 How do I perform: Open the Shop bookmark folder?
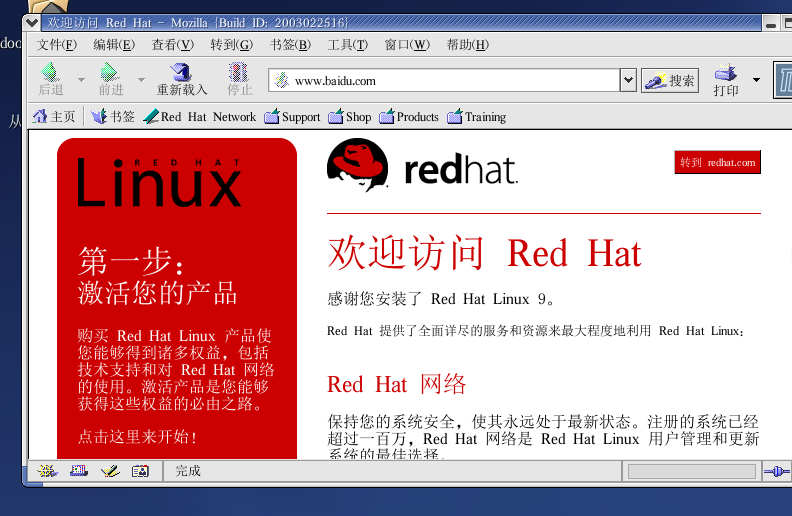(350, 117)
